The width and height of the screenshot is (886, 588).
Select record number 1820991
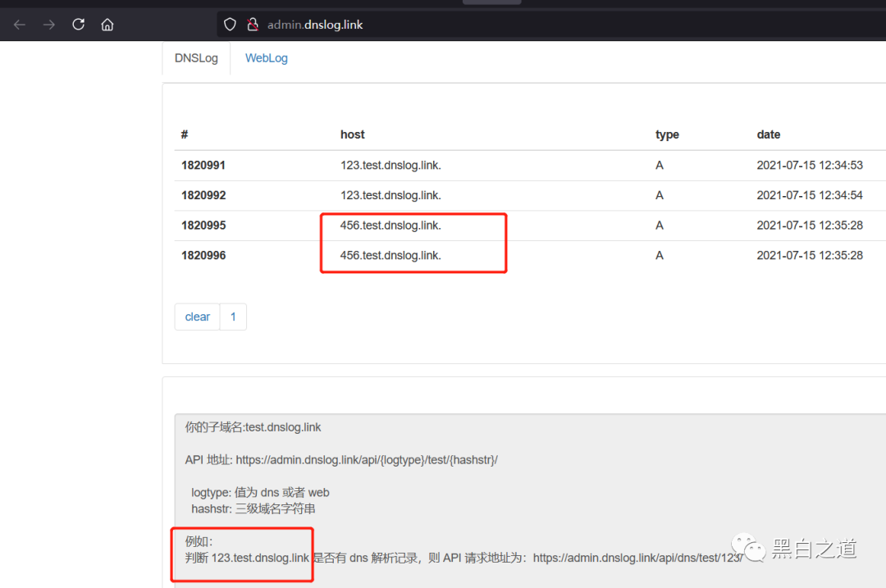click(203, 166)
